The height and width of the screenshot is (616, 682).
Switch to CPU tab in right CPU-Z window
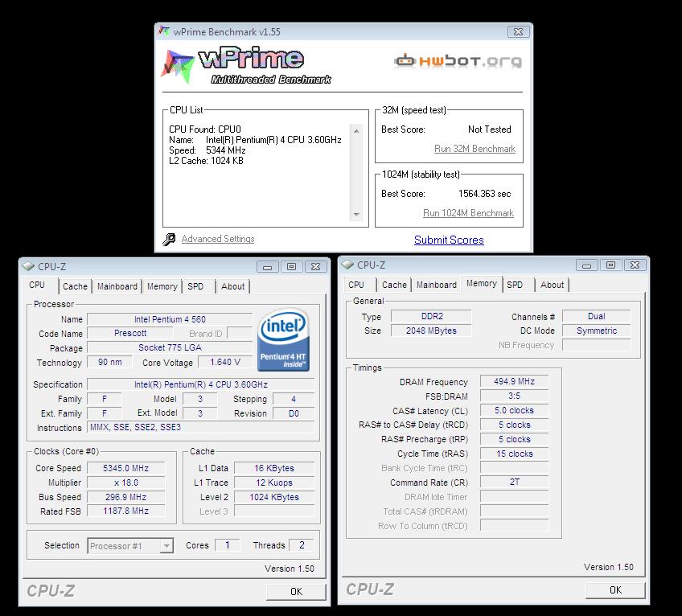[356, 285]
